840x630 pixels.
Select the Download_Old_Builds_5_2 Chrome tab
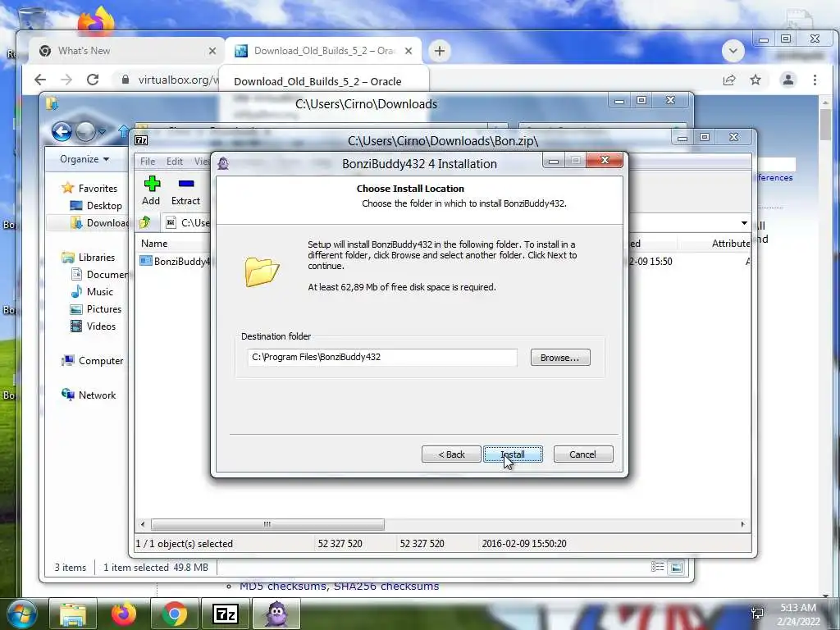coord(323,51)
